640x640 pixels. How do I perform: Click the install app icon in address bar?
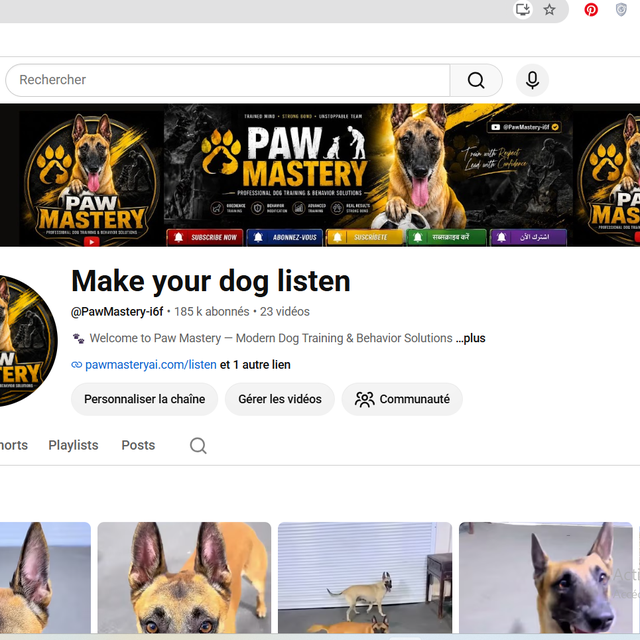coord(523,9)
